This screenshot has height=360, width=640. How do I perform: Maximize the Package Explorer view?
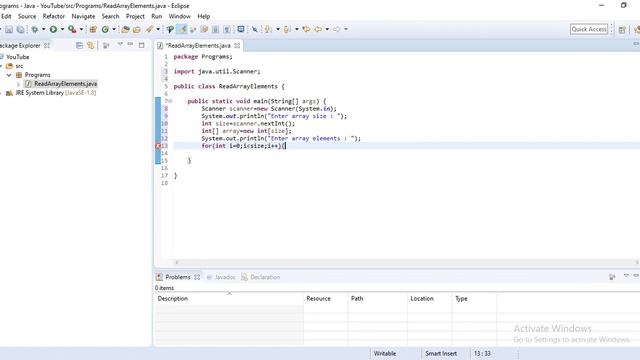click(x=142, y=45)
